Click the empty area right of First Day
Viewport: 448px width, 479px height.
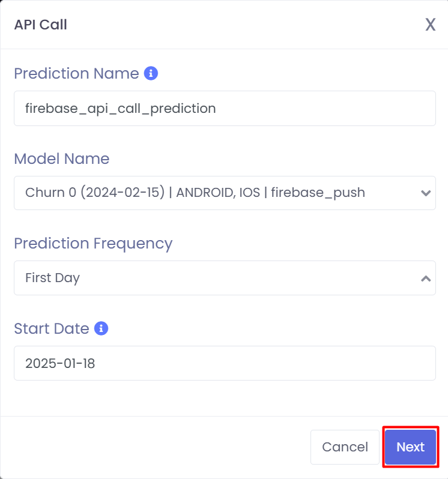pos(247,278)
